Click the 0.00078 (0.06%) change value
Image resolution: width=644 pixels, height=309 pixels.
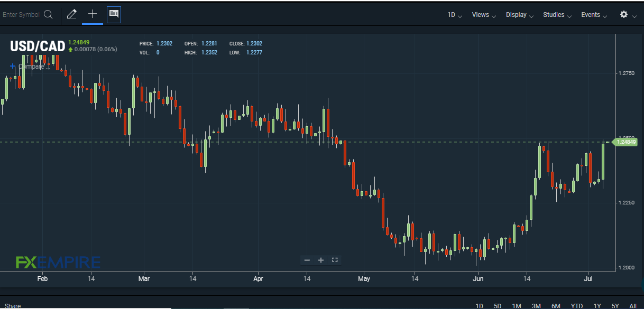(96, 49)
